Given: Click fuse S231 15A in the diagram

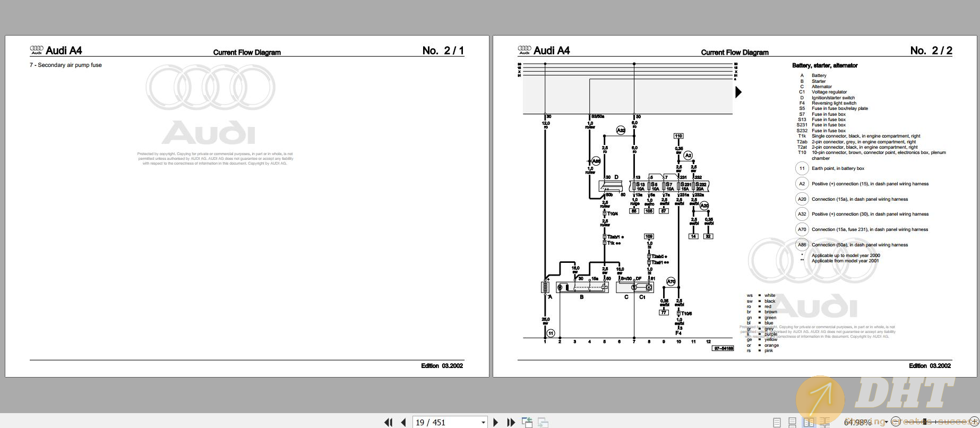Looking at the screenshot, I should pos(684,186).
